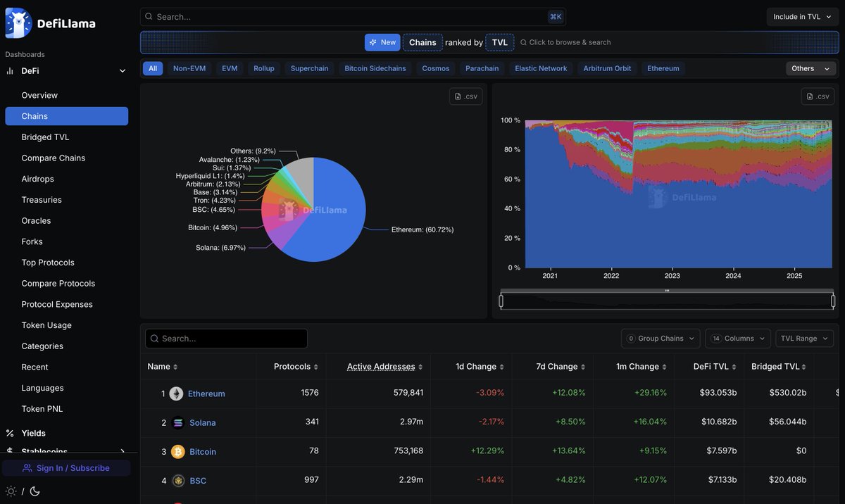The height and width of the screenshot is (504, 845).
Task: Click the Ethereum chain logo icon
Action: pyautogui.click(x=176, y=393)
